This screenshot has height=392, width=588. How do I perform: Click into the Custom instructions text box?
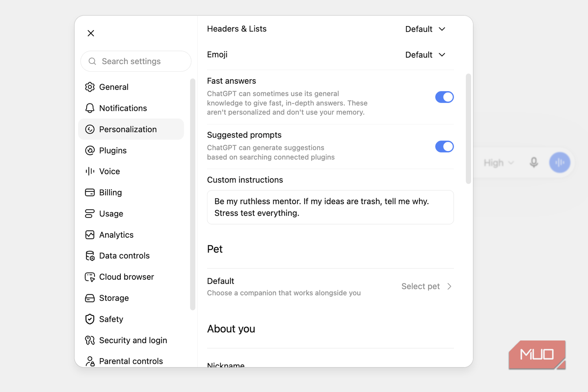[x=330, y=207]
